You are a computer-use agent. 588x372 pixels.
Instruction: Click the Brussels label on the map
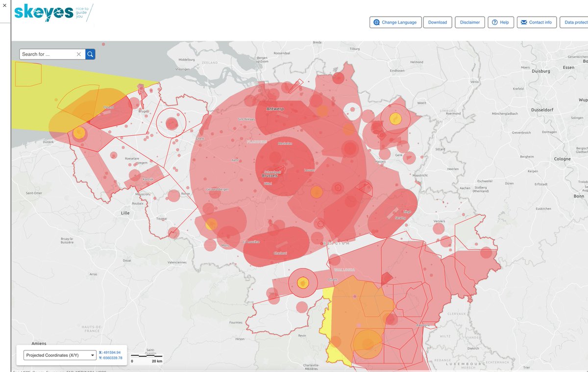[269, 175]
